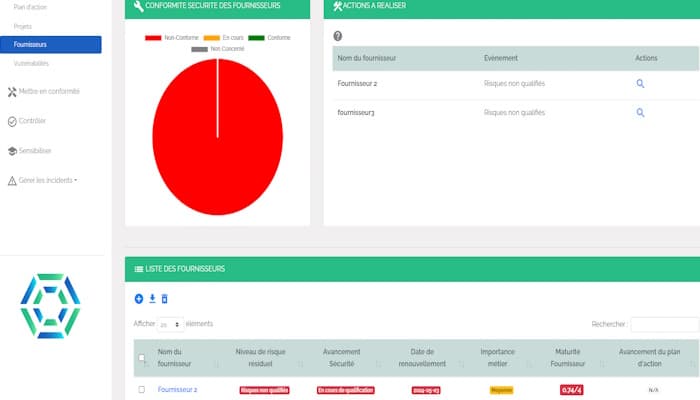Click fournisseur3 in Actions à réaliser table
The height and width of the screenshot is (400, 700).
pyautogui.click(x=356, y=112)
